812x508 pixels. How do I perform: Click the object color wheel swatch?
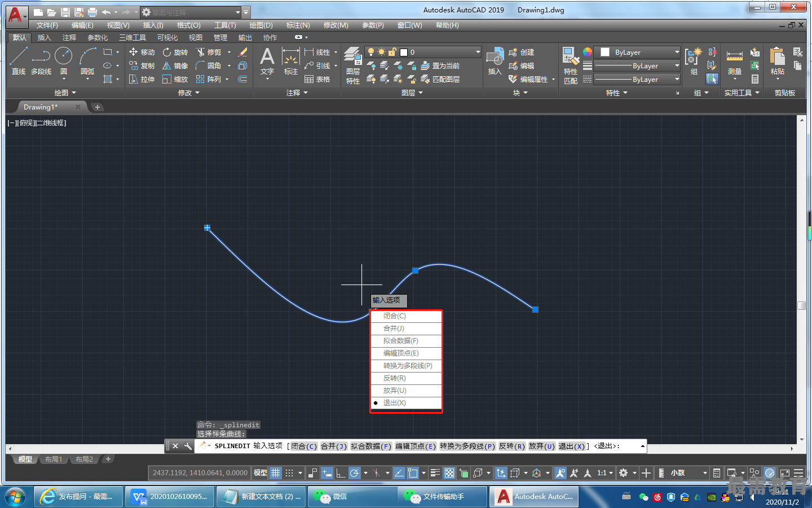point(588,52)
